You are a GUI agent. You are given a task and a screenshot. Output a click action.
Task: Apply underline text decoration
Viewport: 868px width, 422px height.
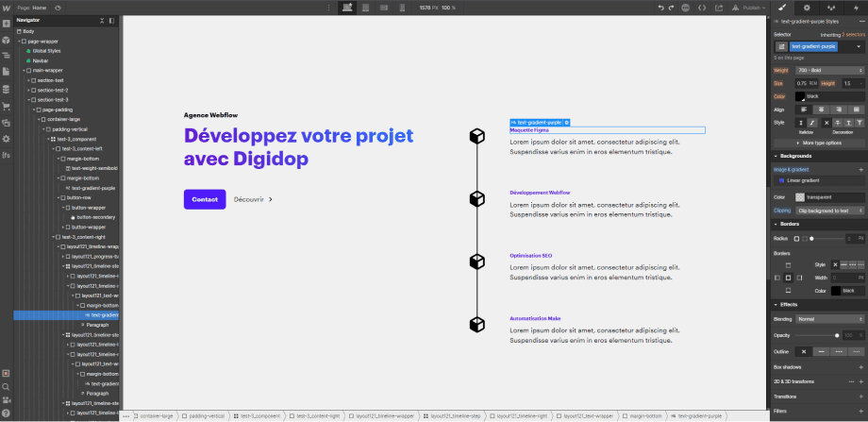click(x=848, y=123)
